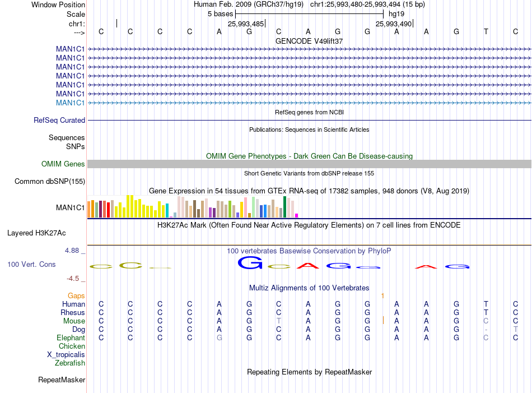This screenshot has width=532, height=393.
Task: Click the RefSeq Curated intron line
Action: tap(309, 120)
